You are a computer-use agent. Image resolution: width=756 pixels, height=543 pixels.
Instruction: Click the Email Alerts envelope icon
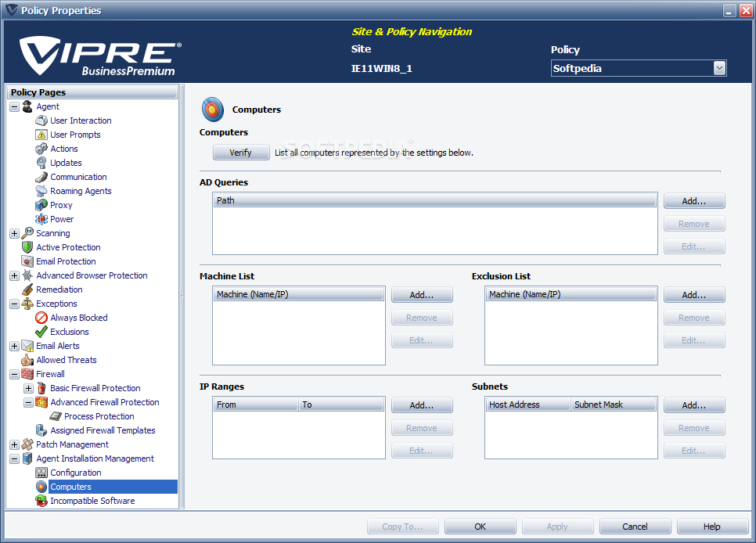(27, 346)
